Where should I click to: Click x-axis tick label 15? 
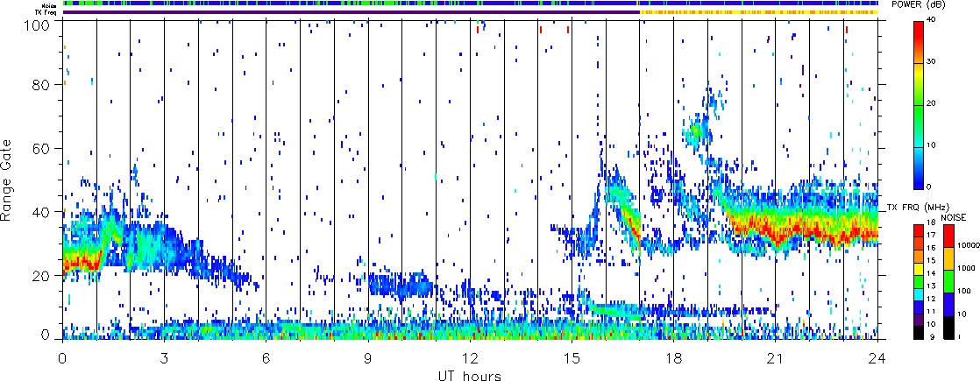(572, 358)
